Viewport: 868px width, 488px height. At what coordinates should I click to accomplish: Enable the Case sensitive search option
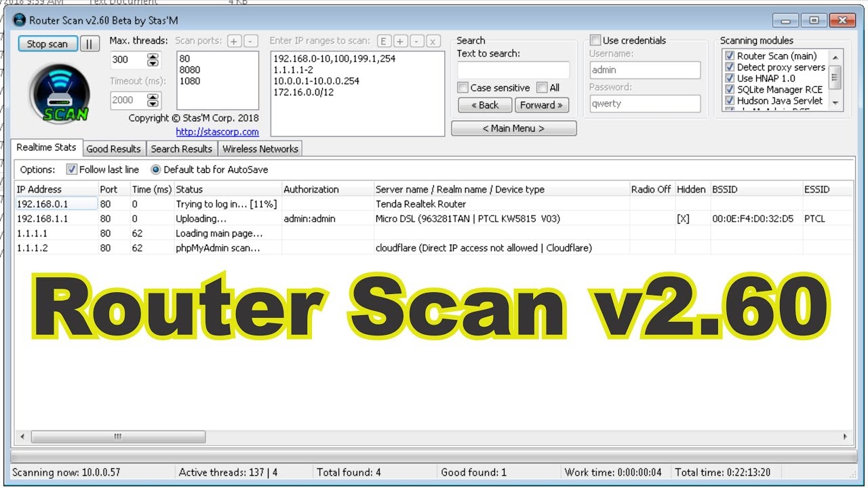pos(463,87)
